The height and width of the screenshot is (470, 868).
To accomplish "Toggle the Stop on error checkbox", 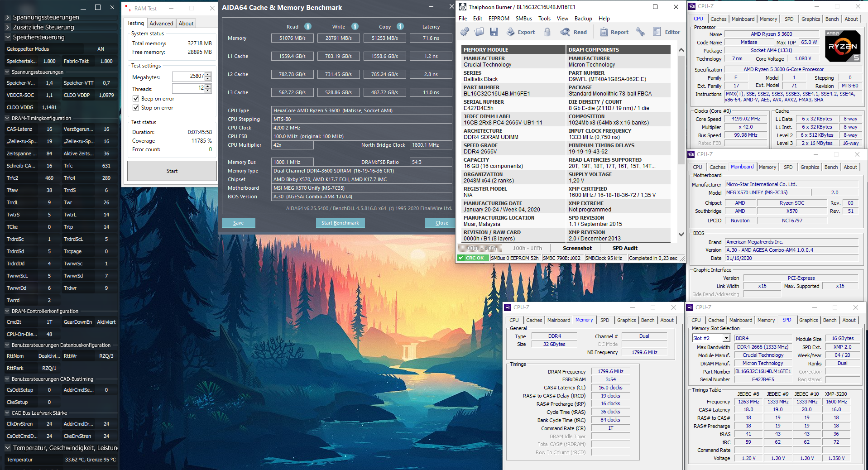I will 136,108.
